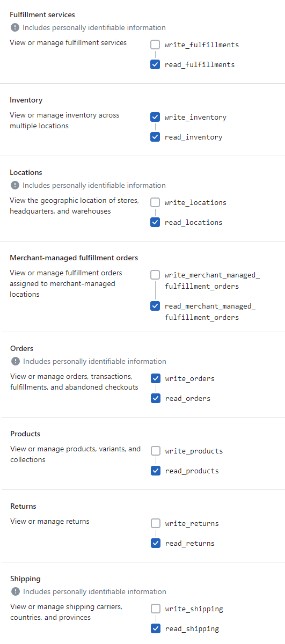This screenshot has height=644, width=285.
Task: Uncheck the read_shipping checkbox
Action: coord(156,628)
